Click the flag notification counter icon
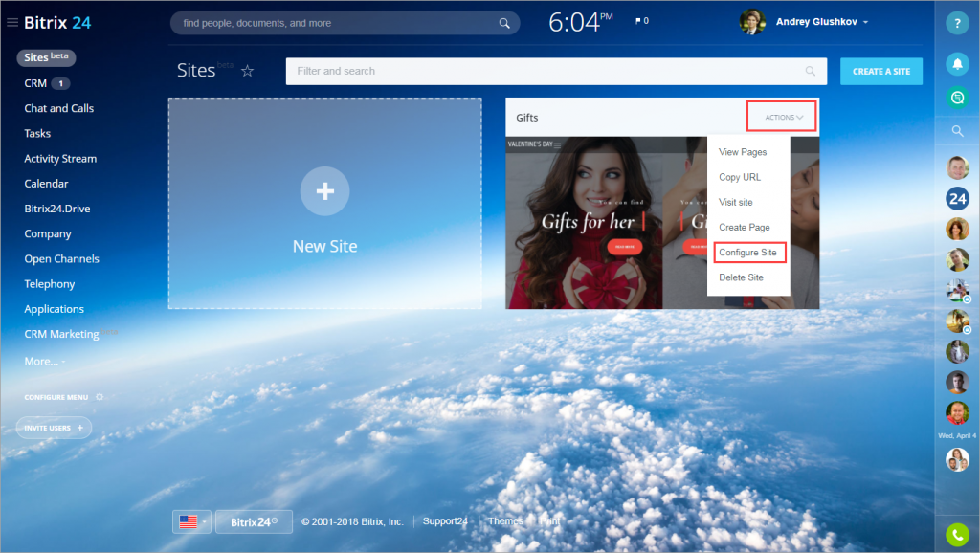Viewport: 980px width, 553px height. point(642,21)
